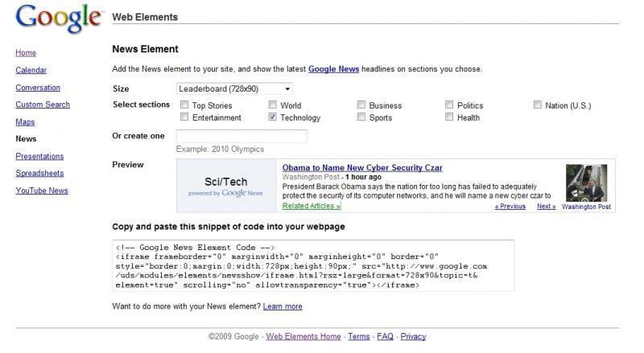The height and width of the screenshot is (353, 644).
Task: Select the Business section checkbox
Action: pos(361,105)
